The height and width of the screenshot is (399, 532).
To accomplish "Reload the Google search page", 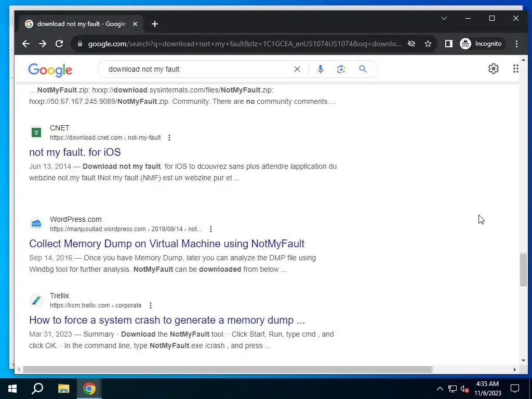I will coord(59,44).
